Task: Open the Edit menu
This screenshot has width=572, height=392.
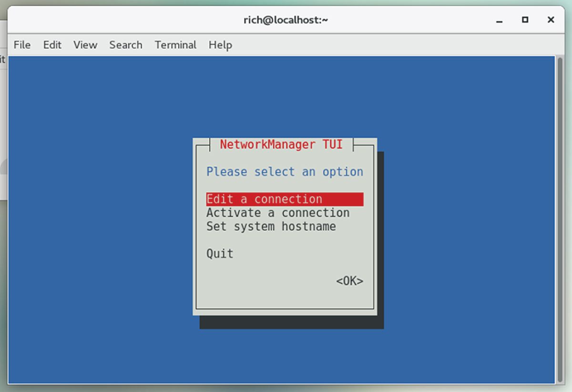Action: point(52,45)
